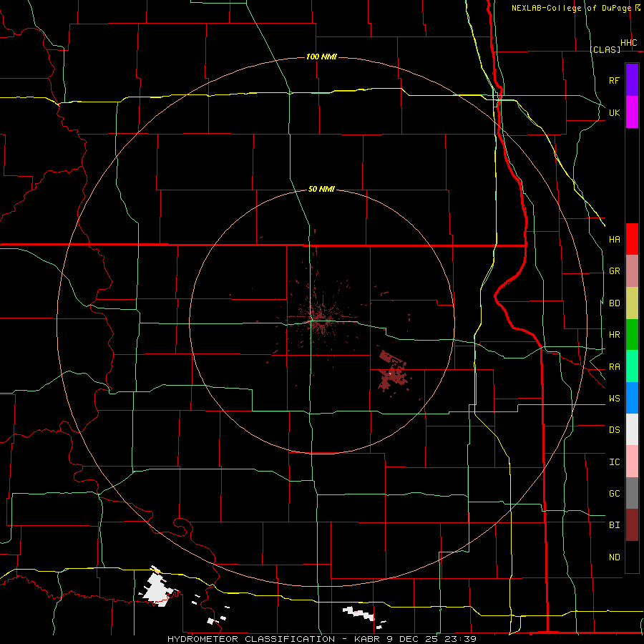This screenshot has height=644, width=644.
Task: Click the light pink IC legend swatch
Action: pos(632,462)
